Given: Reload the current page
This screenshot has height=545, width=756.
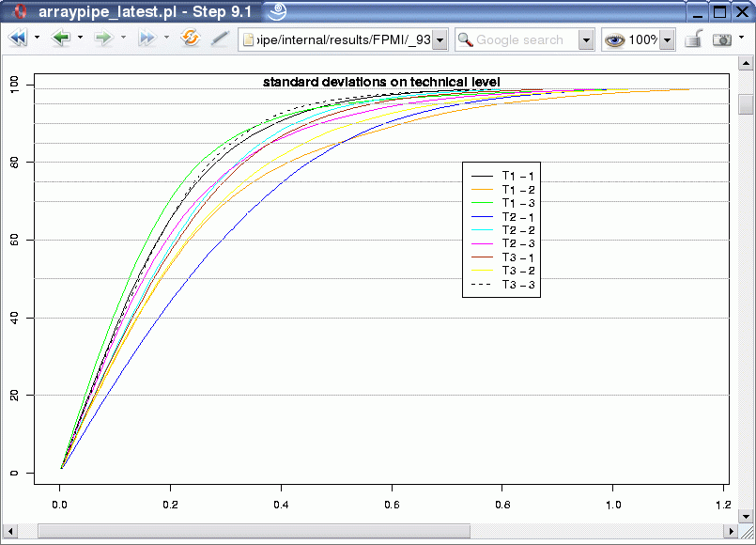Looking at the screenshot, I should [x=191, y=38].
